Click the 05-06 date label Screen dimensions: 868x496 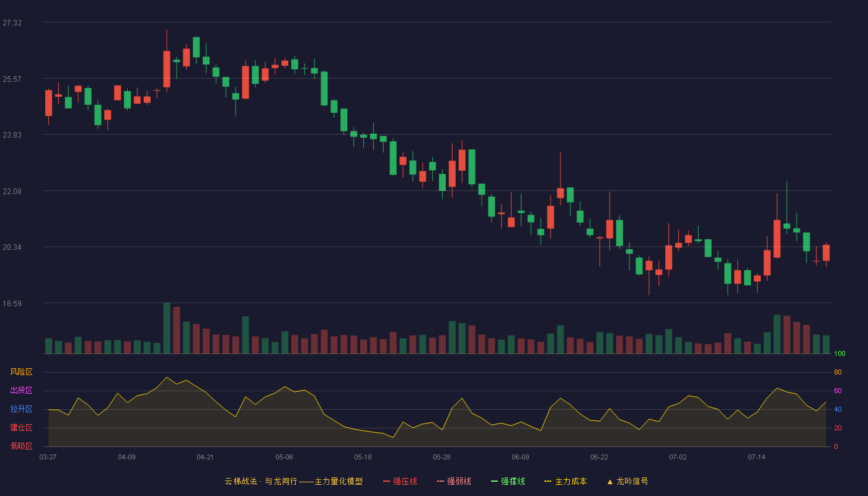pyautogui.click(x=284, y=457)
